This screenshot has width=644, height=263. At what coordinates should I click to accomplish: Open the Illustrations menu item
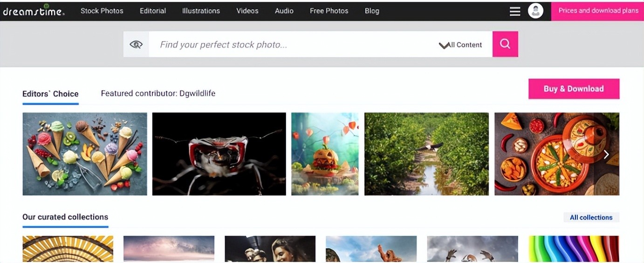click(201, 11)
